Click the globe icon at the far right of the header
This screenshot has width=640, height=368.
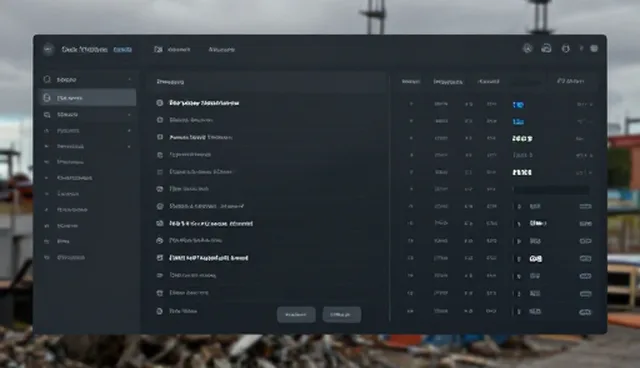click(594, 49)
